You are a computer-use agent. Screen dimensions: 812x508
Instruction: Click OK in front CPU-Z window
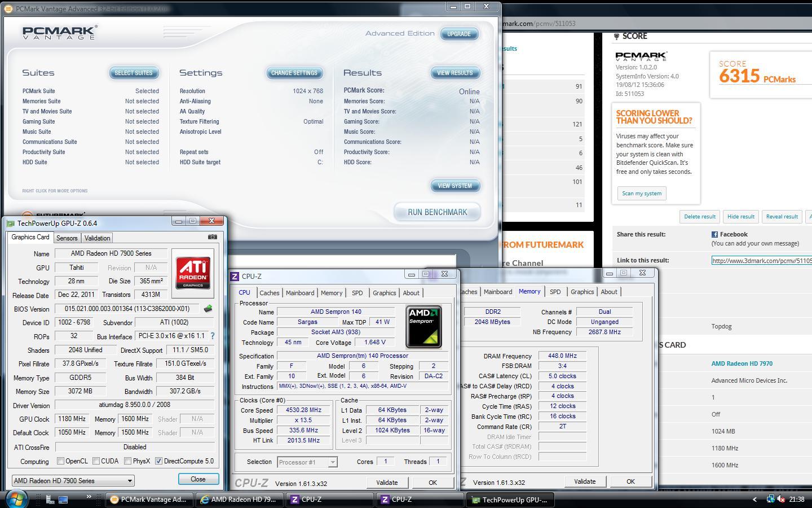[433, 482]
